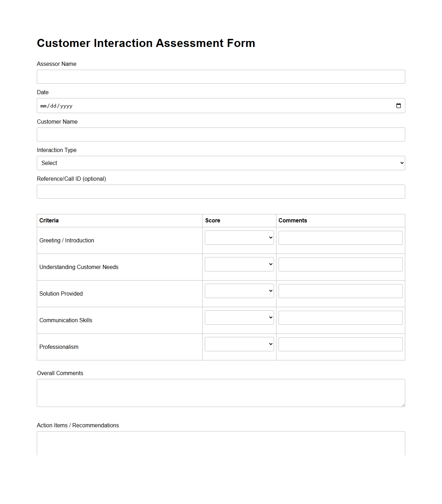
Task: Click the Overall Comments textarea
Action: point(221,392)
